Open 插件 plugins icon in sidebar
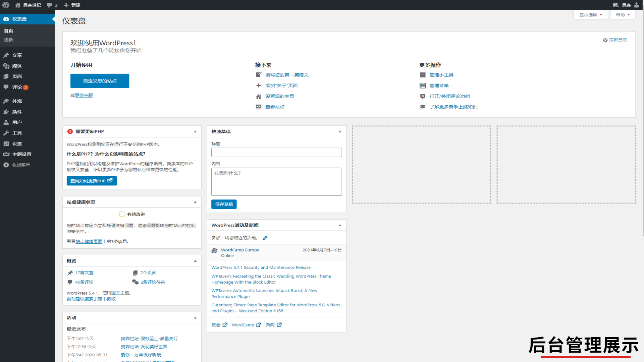 pos(6,112)
